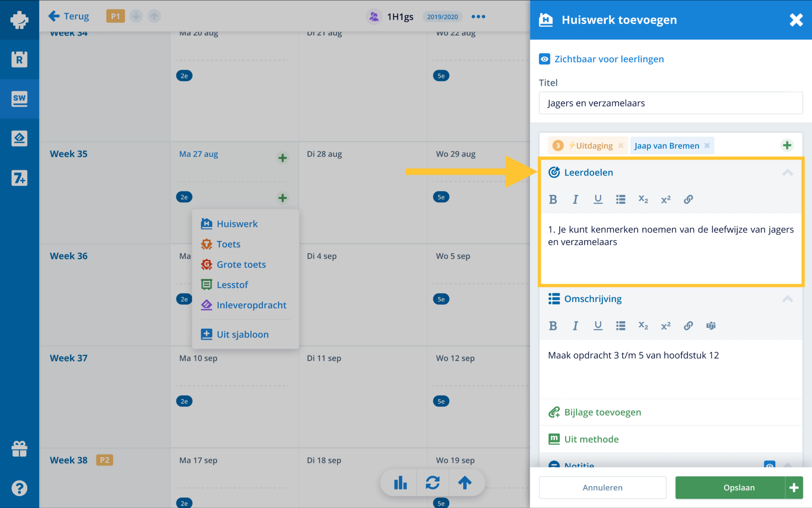Screen dimensions: 812x508
Task: Toggle Zichtbaar voor leerlingen eye icon
Action: [x=544, y=59]
